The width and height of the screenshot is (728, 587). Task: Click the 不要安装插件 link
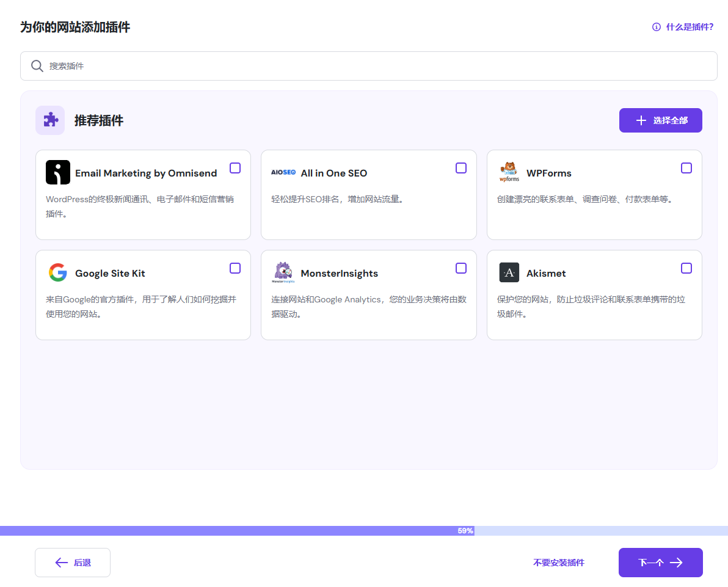click(558, 563)
